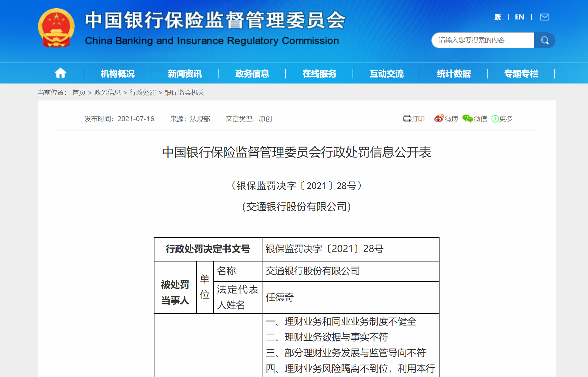The height and width of the screenshot is (377, 588).
Task: Click the national emblem logo
Action: coord(56,28)
